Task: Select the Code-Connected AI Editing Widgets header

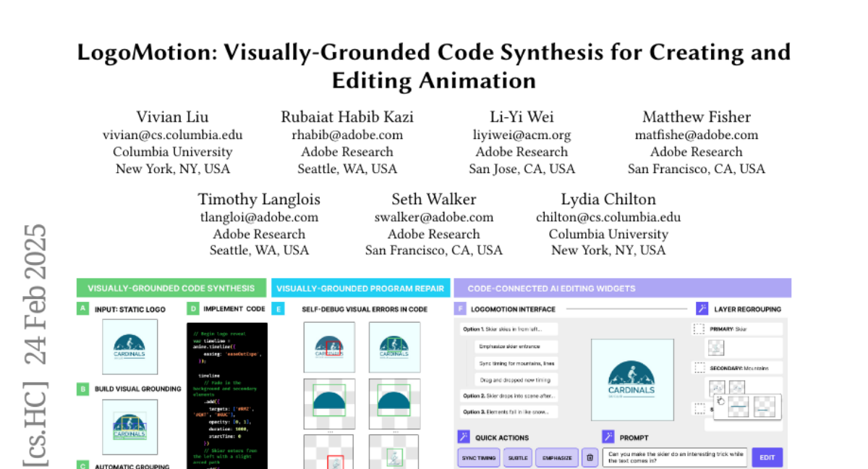Action: click(x=622, y=288)
